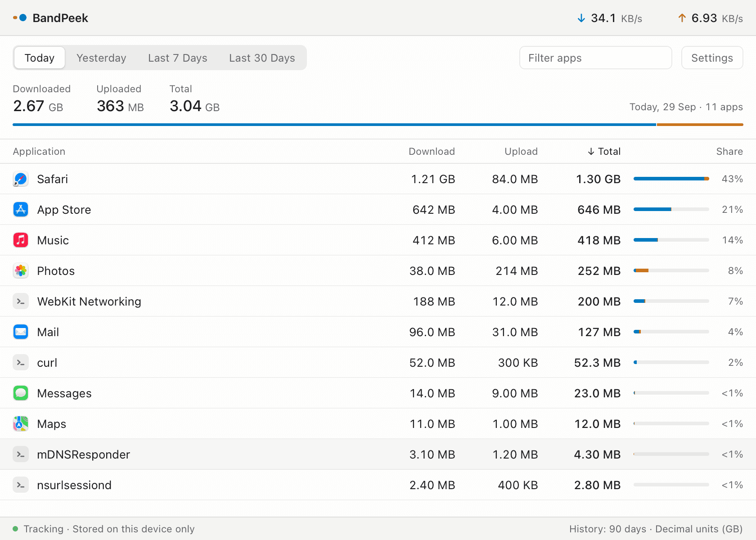
Task: Click the curl terminal icon
Action: tap(21, 363)
